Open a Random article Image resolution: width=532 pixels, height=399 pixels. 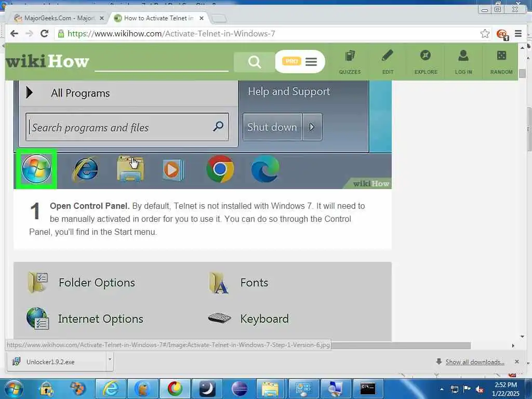(501, 62)
